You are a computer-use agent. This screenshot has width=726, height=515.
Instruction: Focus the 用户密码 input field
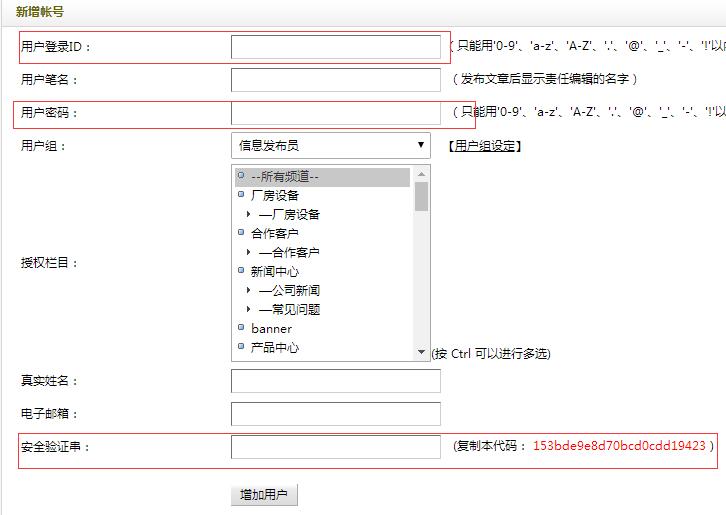coord(336,113)
